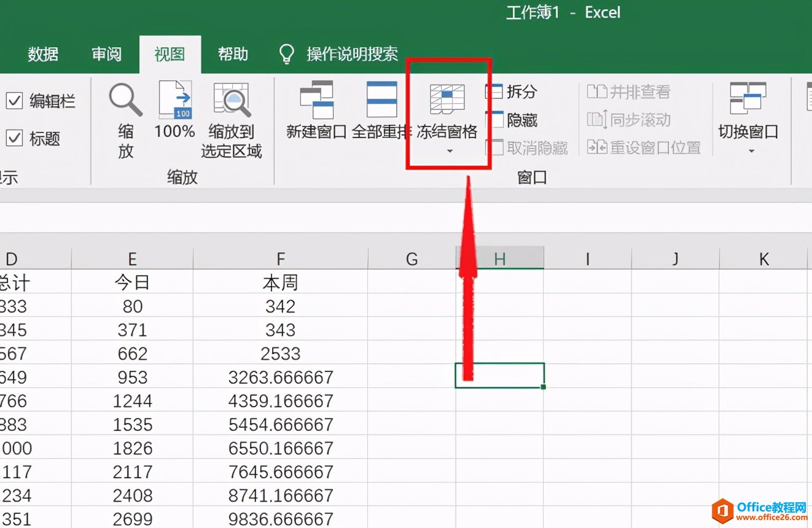Screen dimensions: 812x528
Task: Click cell with value 4359.166667
Action: click(280, 400)
